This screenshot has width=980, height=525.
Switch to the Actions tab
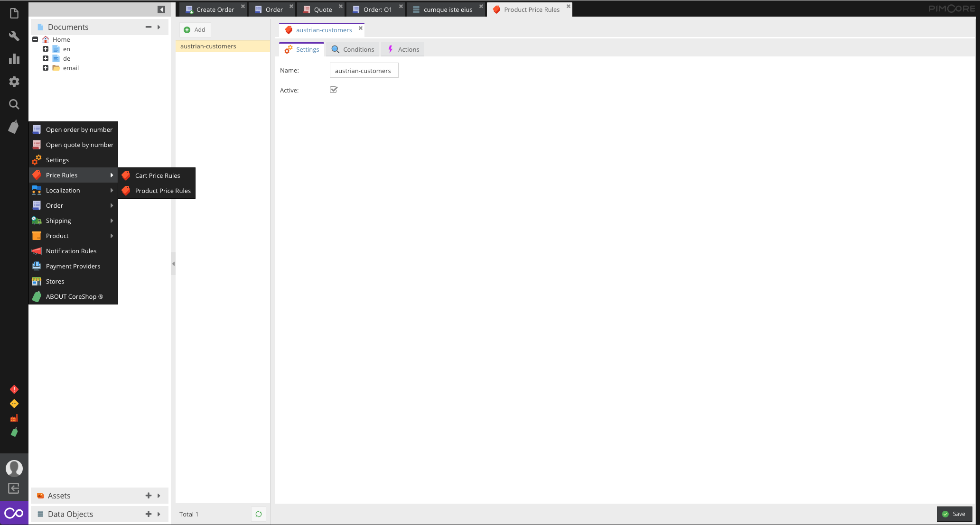point(403,49)
